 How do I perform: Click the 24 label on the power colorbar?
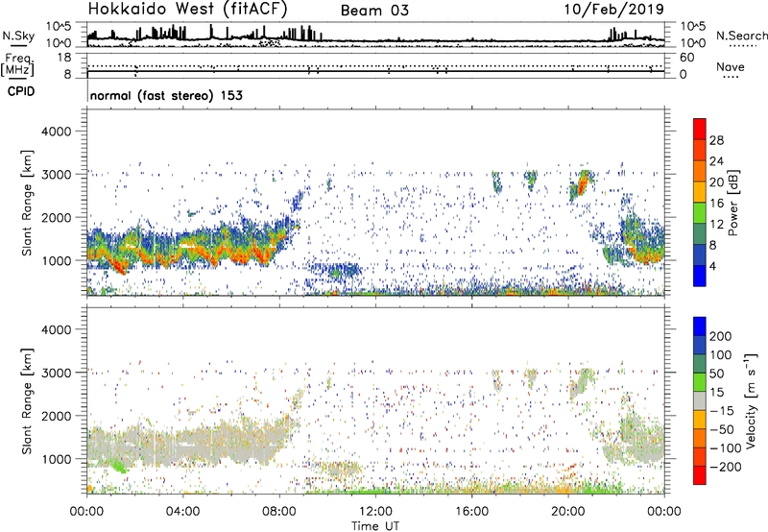(716, 161)
